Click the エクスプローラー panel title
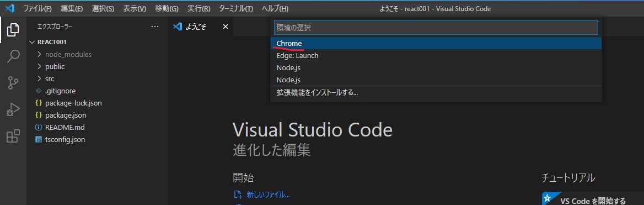Image resolution: width=644 pixels, height=205 pixels. [55, 27]
